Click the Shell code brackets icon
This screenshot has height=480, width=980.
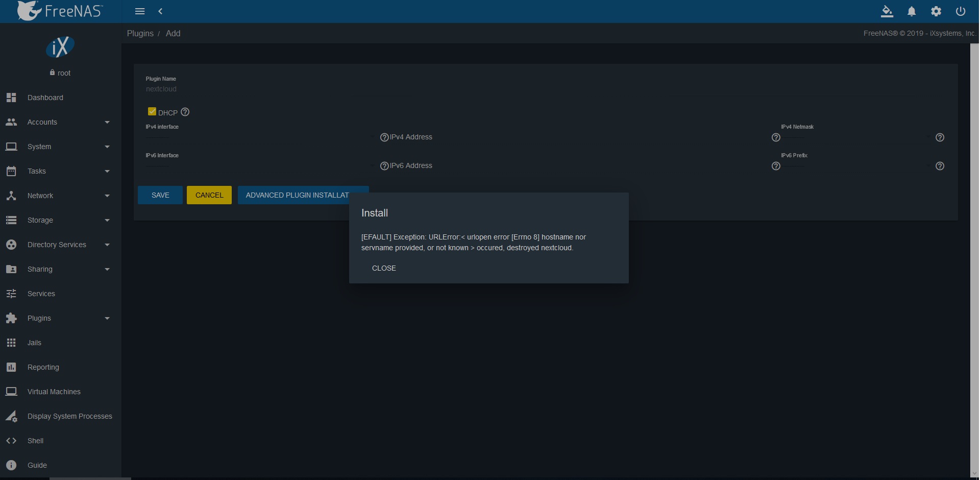11,441
